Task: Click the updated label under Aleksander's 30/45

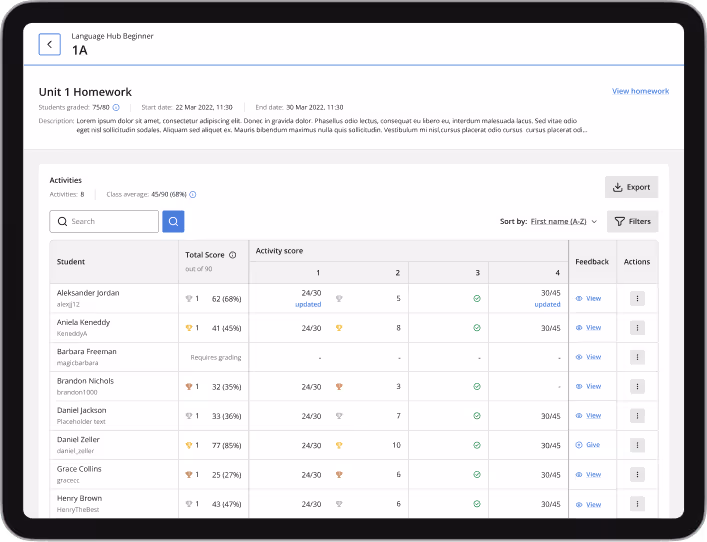Action: point(547,304)
